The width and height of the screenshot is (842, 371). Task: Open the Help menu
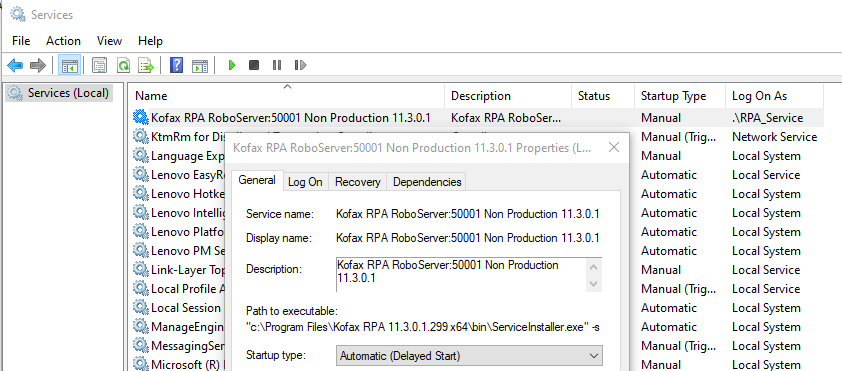pyautogui.click(x=150, y=41)
